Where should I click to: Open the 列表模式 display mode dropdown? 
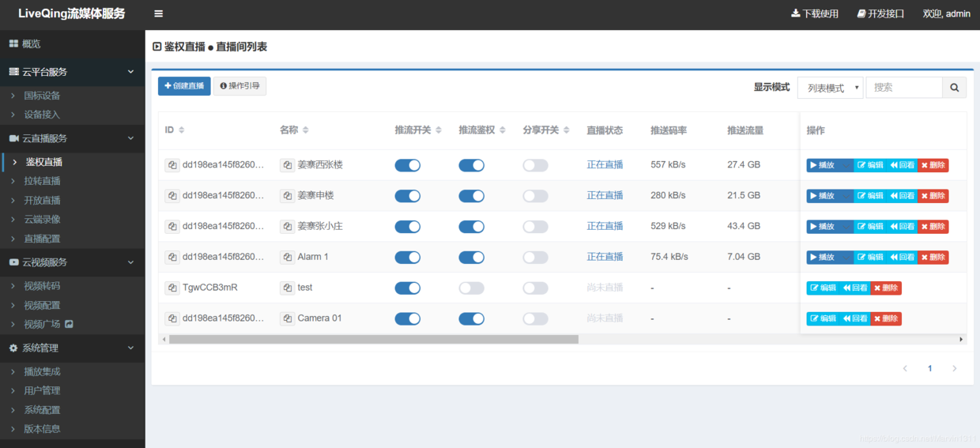pos(830,88)
